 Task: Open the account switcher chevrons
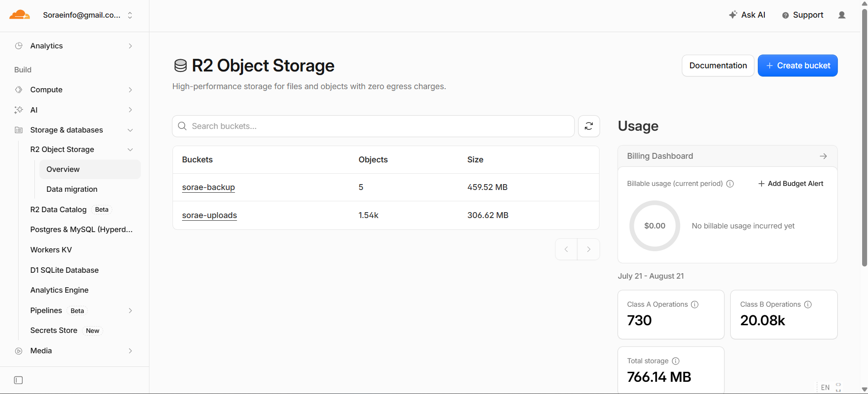(130, 15)
